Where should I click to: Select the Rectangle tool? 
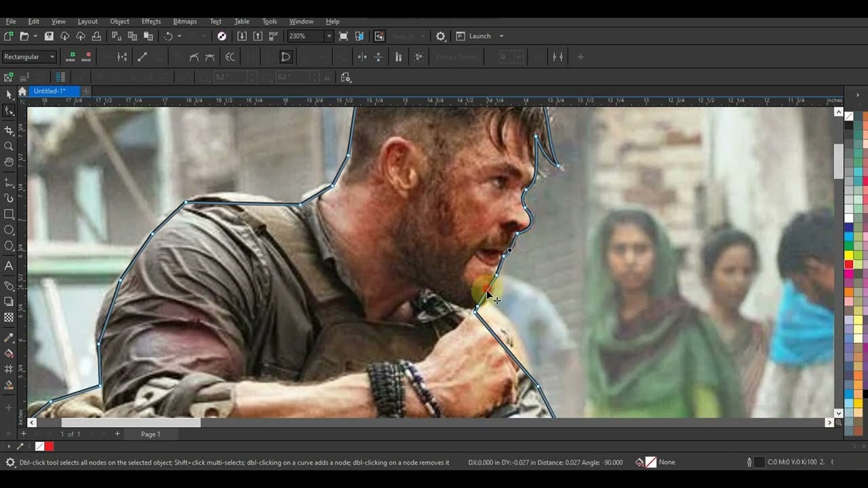coord(9,214)
